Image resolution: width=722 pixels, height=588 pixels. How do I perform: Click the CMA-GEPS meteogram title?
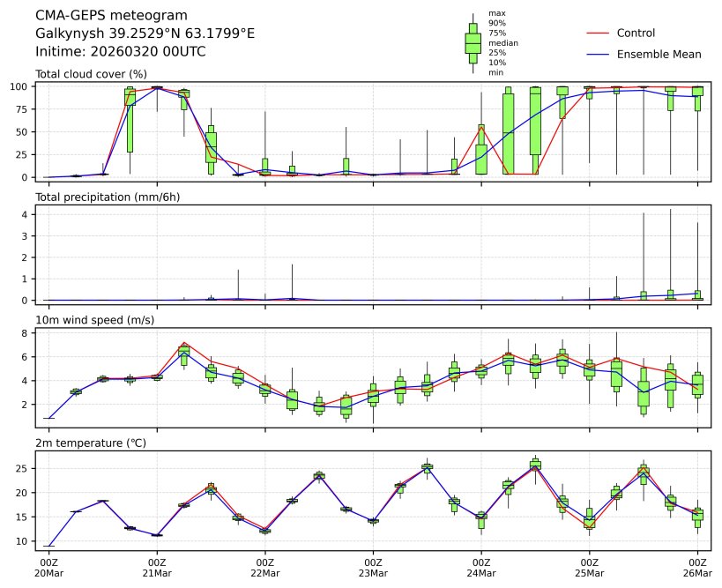click(111, 16)
